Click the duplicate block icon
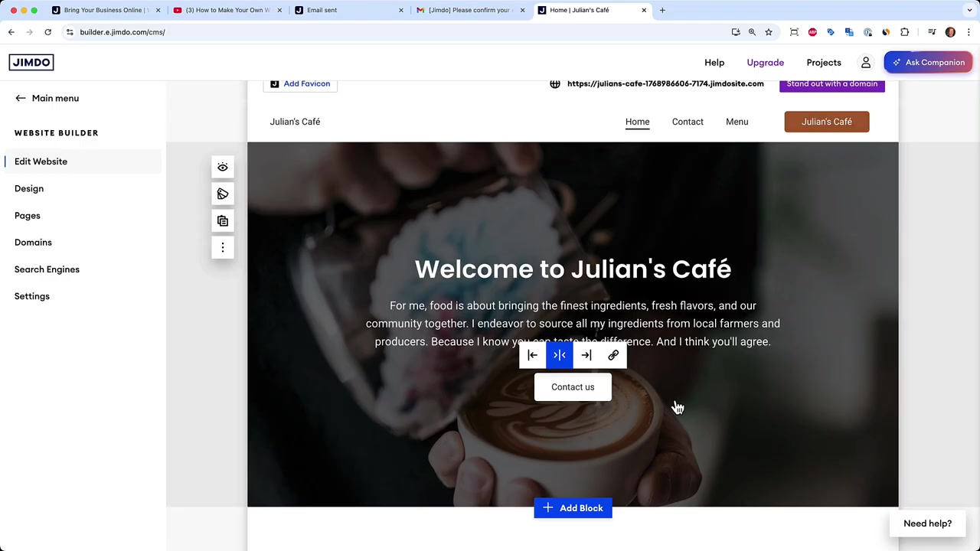The width and height of the screenshot is (980, 551). click(x=223, y=221)
